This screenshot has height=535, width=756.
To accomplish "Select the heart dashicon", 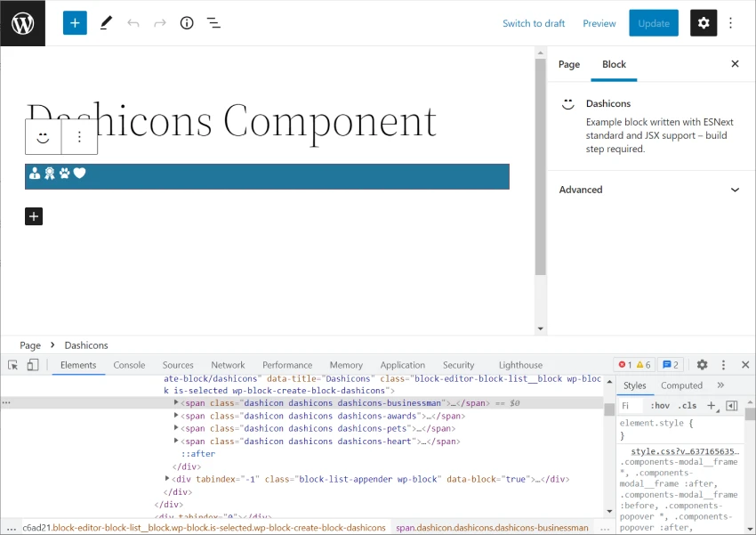I will pyautogui.click(x=79, y=174).
